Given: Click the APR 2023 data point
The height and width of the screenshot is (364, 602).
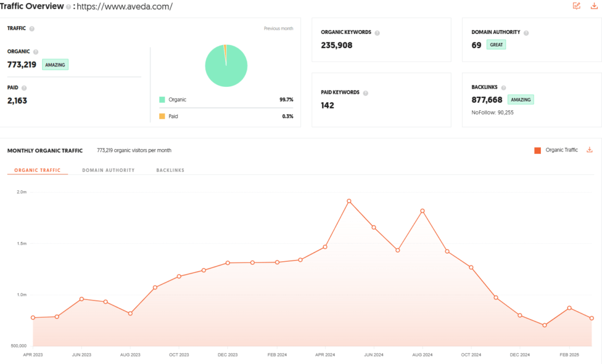Looking at the screenshot, I should click(33, 318).
